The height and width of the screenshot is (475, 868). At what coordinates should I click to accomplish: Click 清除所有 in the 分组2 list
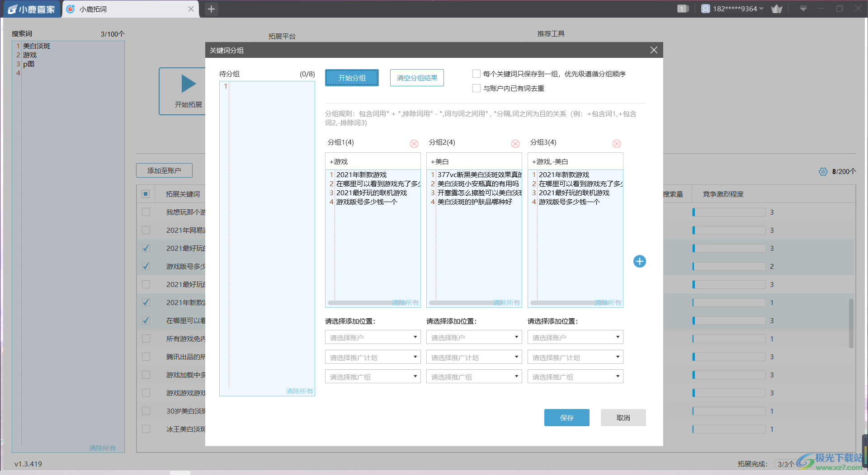pyautogui.click(x=507, y=302)
